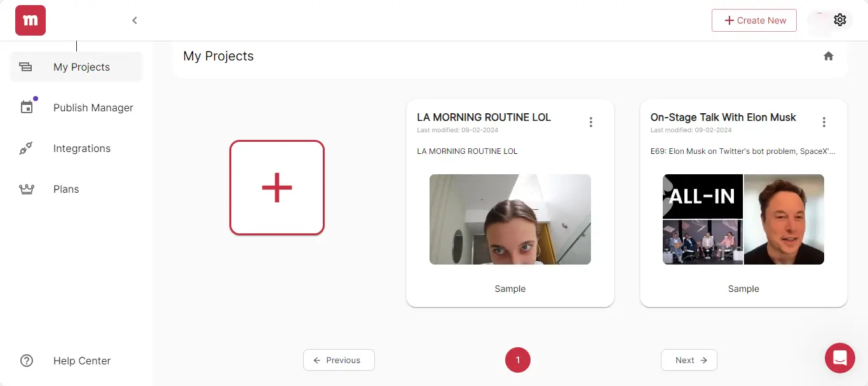
Task: Click the Publish Manager calendar icon
Action: tap(27, 107)
